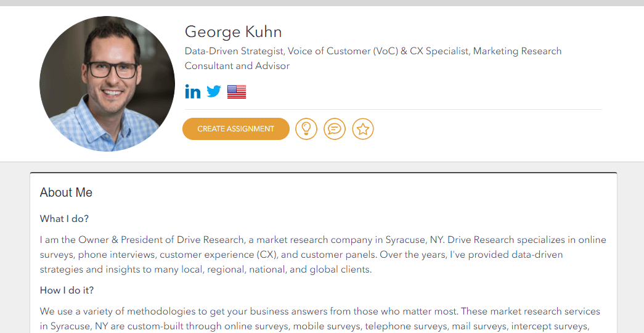
Task: Click the About Me section heading
Action: [x=66, y=192]
